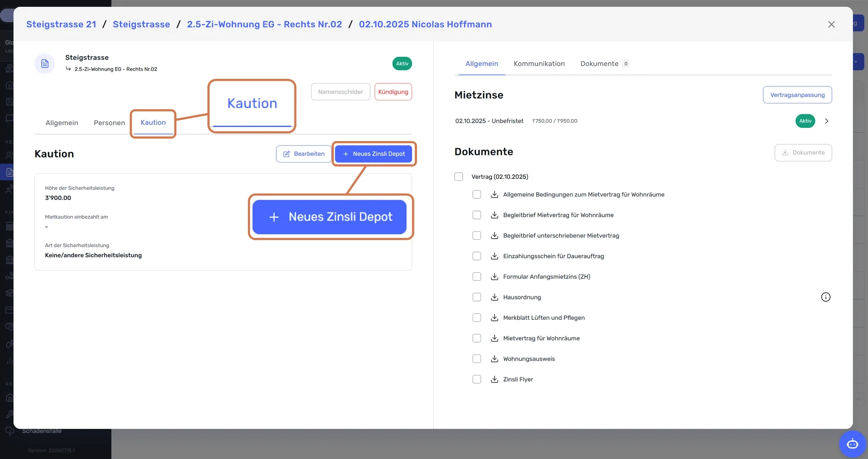Check Allgemeine Bedingungen zum Mietvertrag checkbox

pyautogui.click(x=477, y=194)
